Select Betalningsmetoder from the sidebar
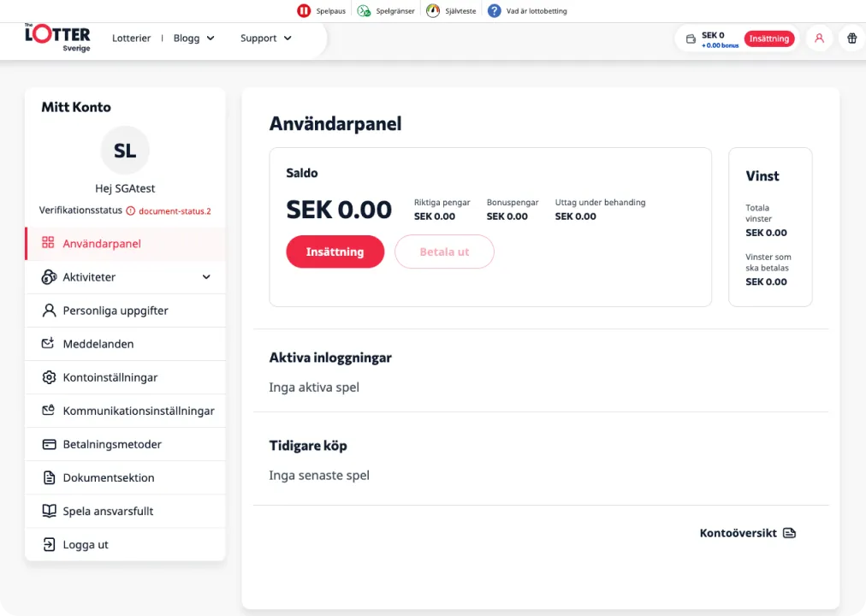 tap(111, 444)
